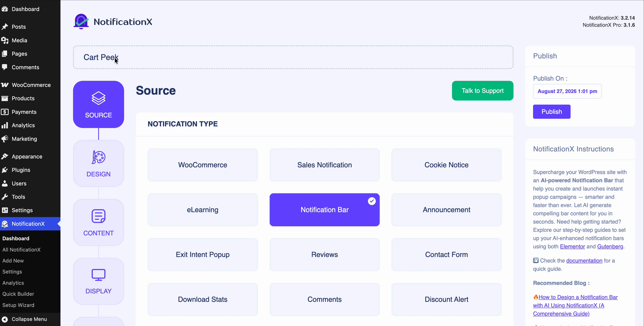Click the Media icon in sidebar
The height and width of the screenshot is (326, 644).
[5, 40]
